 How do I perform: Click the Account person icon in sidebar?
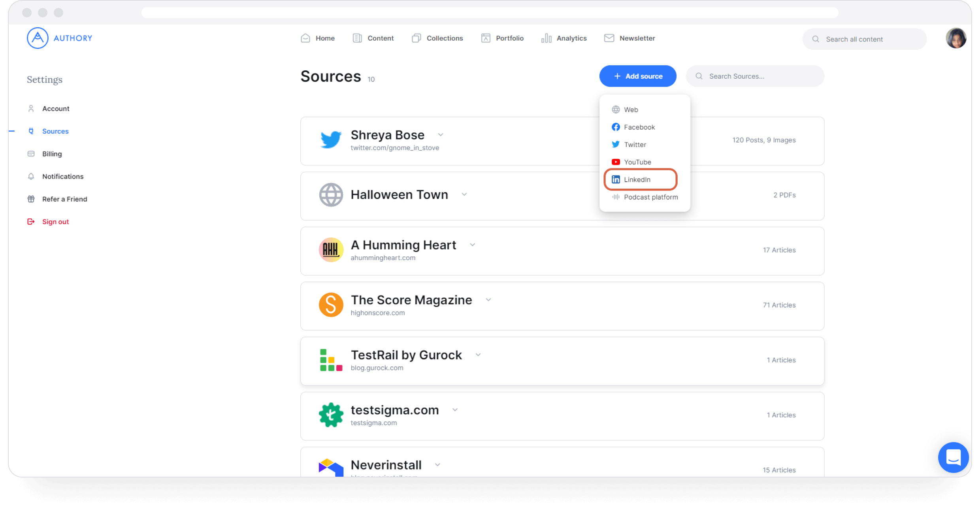(31, 108)
